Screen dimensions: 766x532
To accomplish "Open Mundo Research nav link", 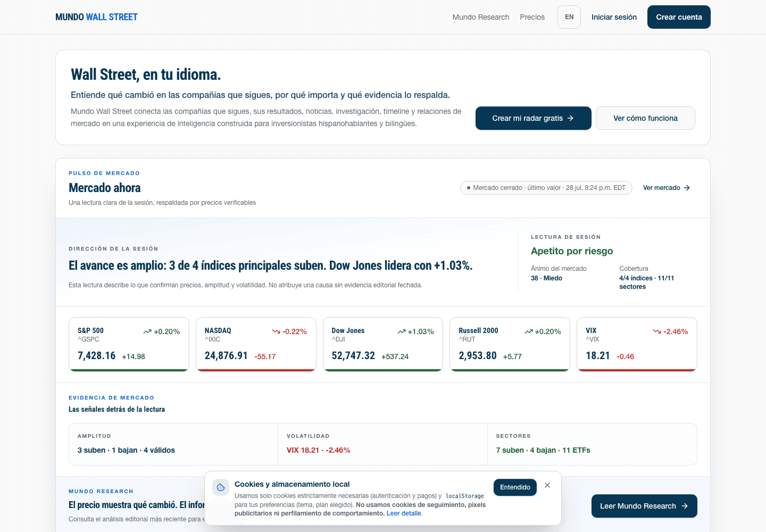I will (481, 17).
